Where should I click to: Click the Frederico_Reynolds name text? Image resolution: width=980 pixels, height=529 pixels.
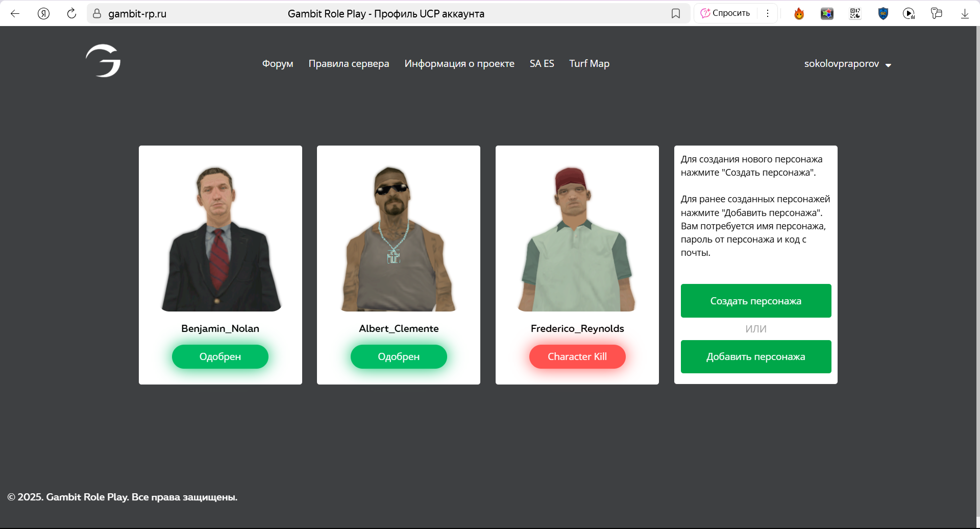pos(577,328)
